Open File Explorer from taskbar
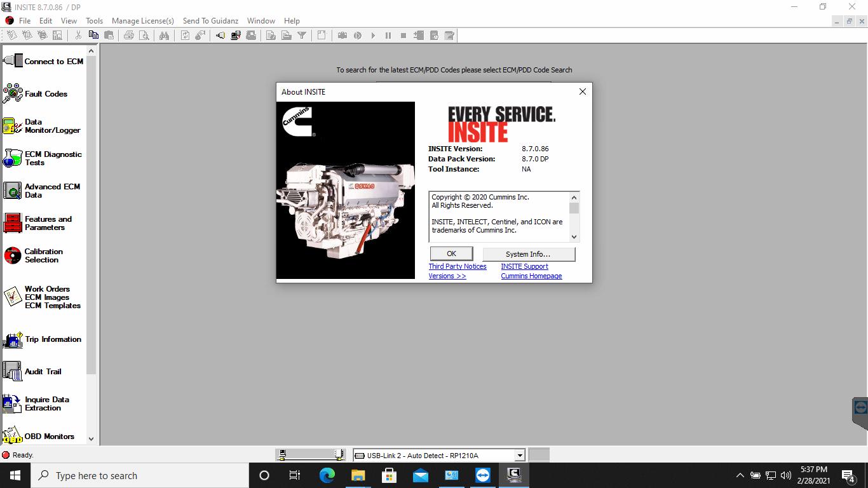Image resolution: width=868 pixels, height=488 pixels. click(x=358, y=475)
